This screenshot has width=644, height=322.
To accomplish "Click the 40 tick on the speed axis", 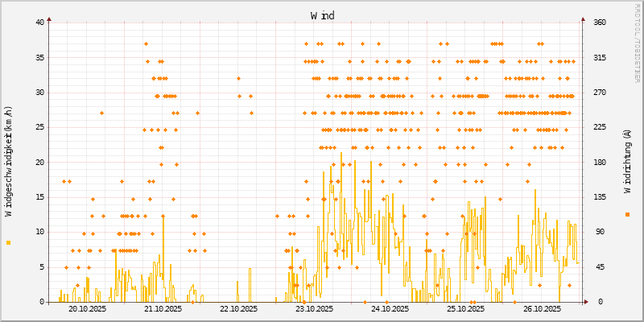I will [39, 23].
